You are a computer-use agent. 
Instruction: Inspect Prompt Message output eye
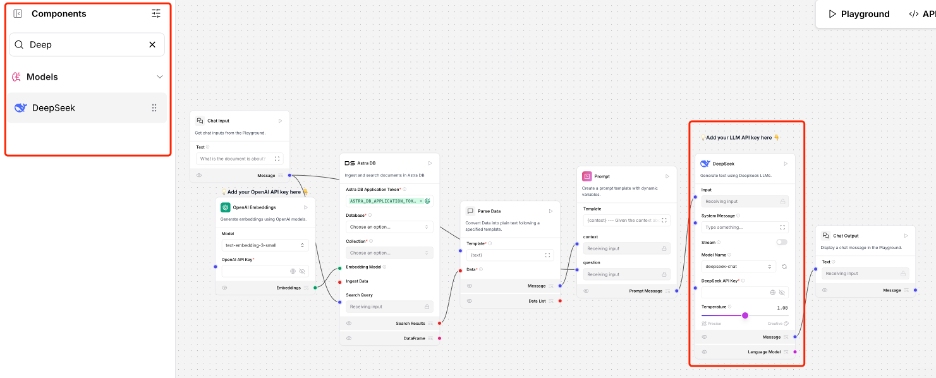pos(586,291)
